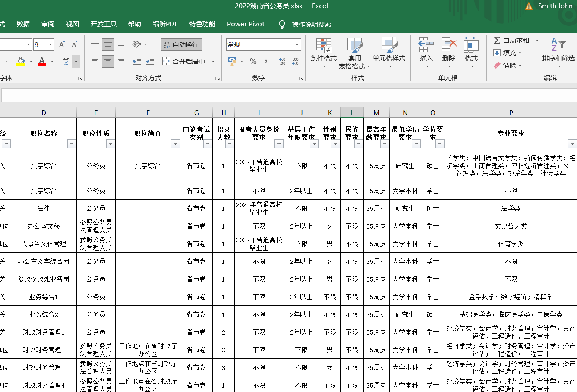The height and width of the screenshot is (392, 577).
Task: Open 数字 number dialog launcher
Action: click(x=301, y=78)
